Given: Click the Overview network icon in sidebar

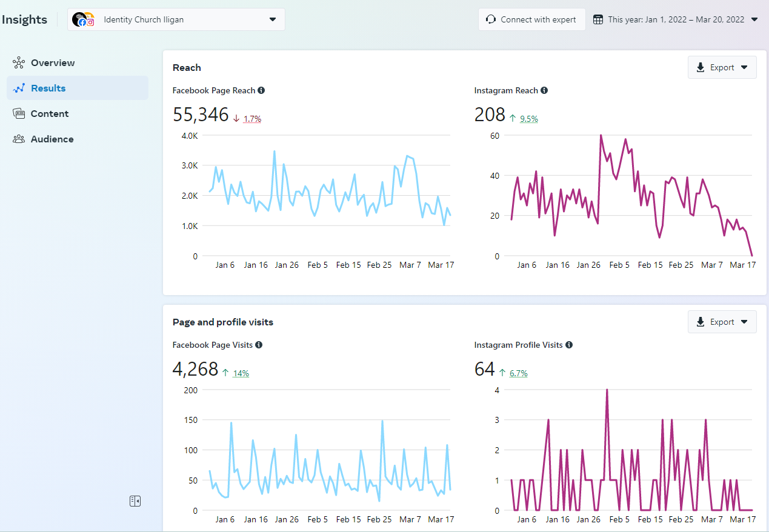Looking at the screenshot, I should (x=19, y=63).
